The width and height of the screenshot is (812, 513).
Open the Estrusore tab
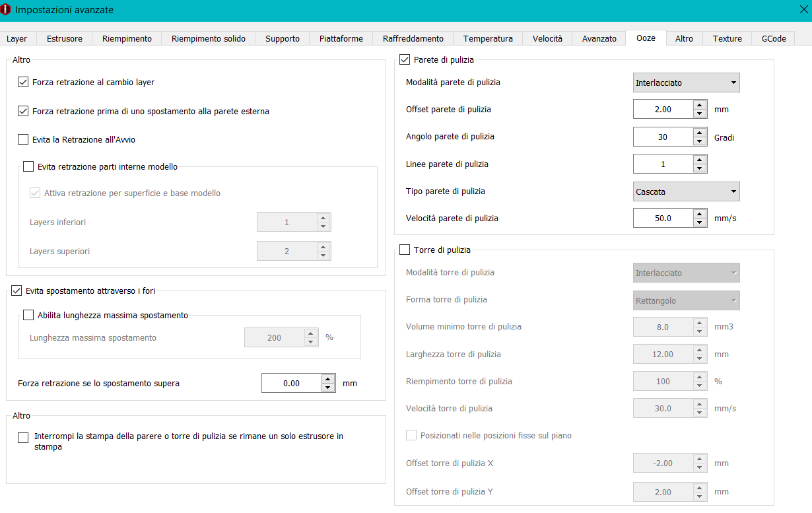click(x=65, y=39)
